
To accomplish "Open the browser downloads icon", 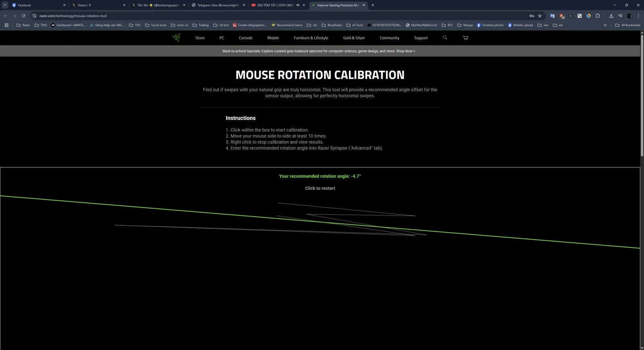I will pos(611,16).
